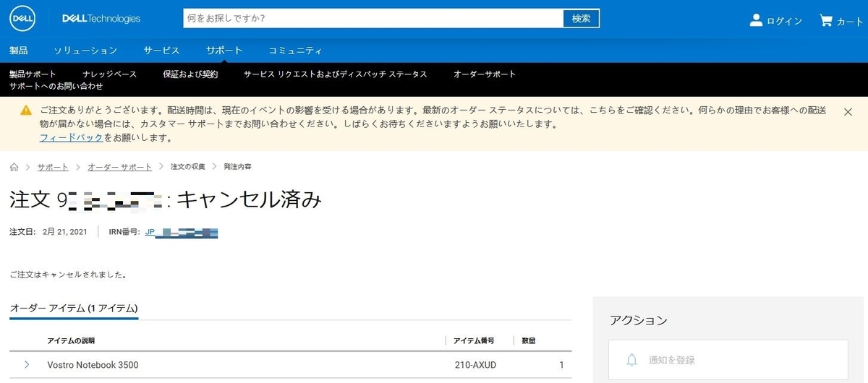Click the ログイン text link
868x383 pixels.
(x=785, y=21)
